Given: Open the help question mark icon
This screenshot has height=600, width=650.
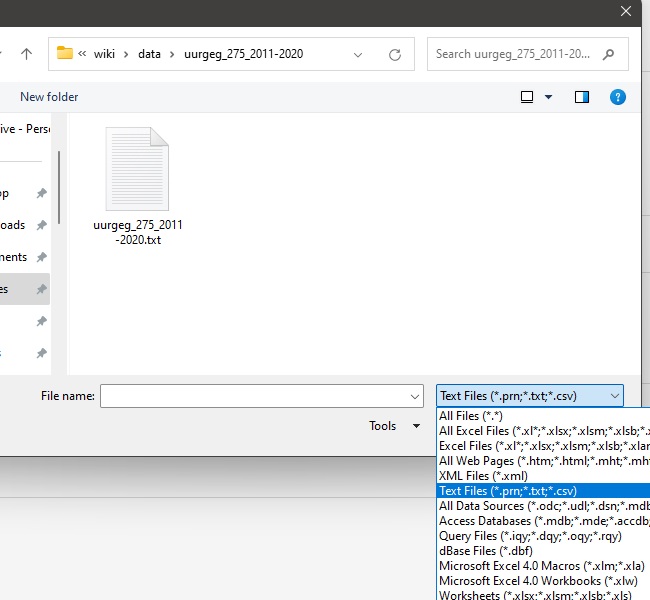Looking at the screenshot, I should tap(618, 97).
